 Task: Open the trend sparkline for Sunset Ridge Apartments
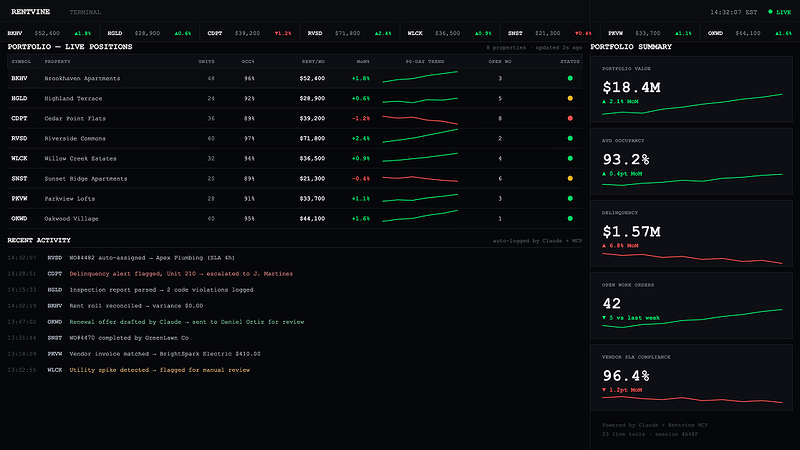[x=420, y=179]
